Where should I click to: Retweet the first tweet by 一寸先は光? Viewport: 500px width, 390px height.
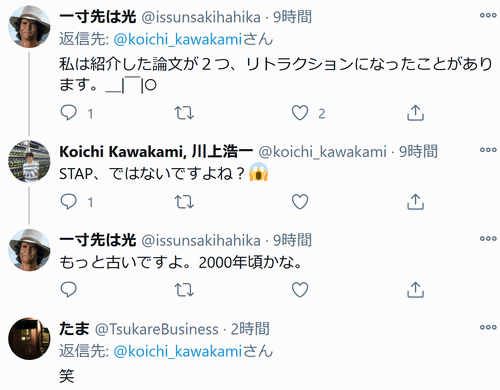point(184,113)
